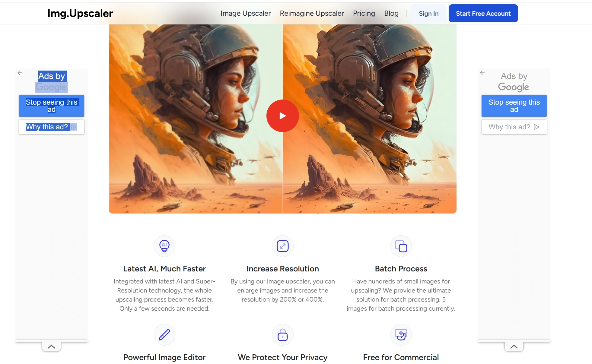Screen dimensions: 592x364
Task: Click the pencil Image Editor icon
Action: (164, 335)
